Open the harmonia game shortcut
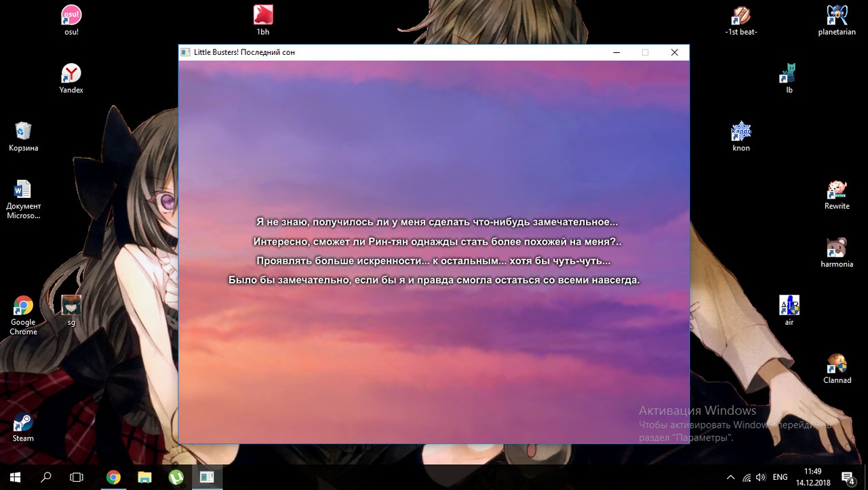The height and width of the screenshot is (490, 868). click(x=837, y=248)
